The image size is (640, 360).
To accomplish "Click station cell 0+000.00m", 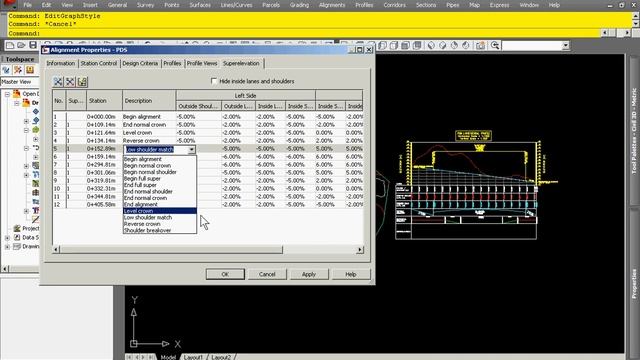I will click(x=104, y=117).
